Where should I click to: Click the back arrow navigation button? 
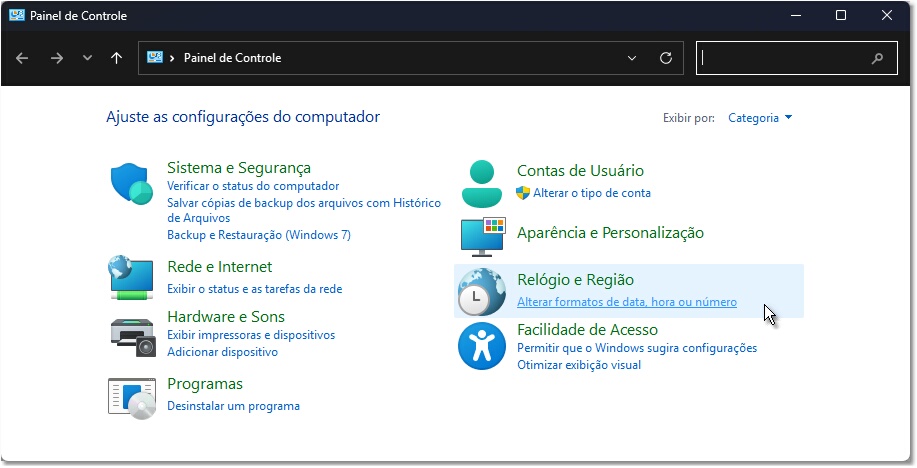tap(22, 58)
